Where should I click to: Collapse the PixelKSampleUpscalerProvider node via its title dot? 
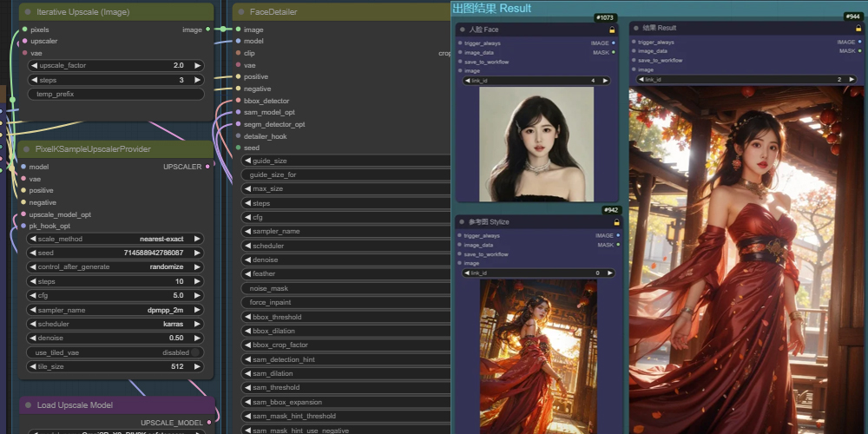pyautogui.click(x=26, y=149)
